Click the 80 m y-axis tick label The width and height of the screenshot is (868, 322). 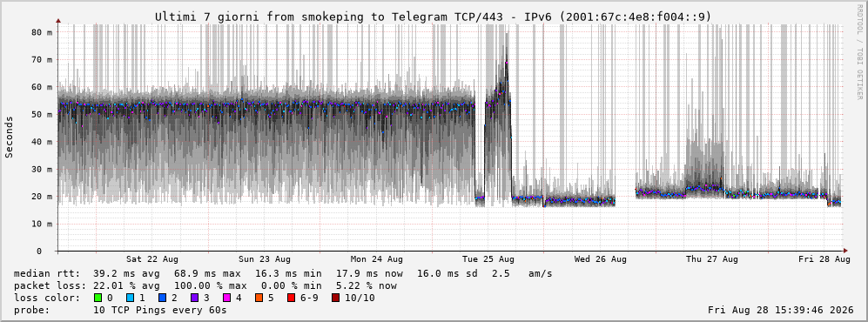point(42,32)
